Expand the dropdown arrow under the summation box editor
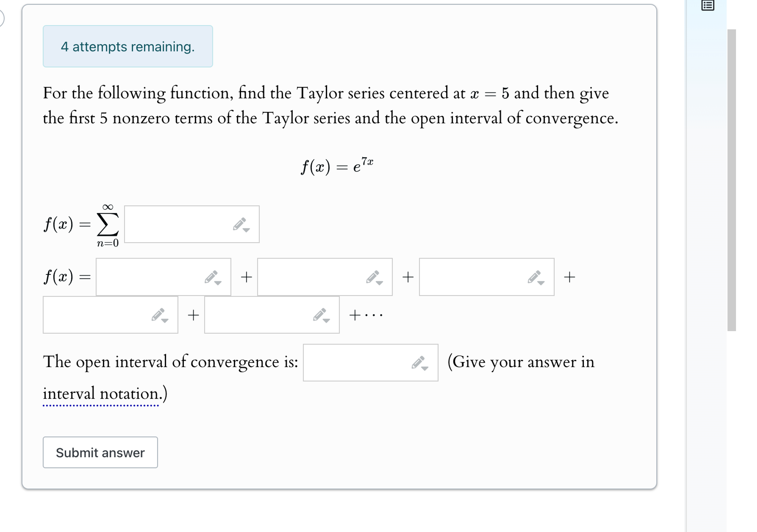Viewport: 757px width, 532px height. coord(247,231)
